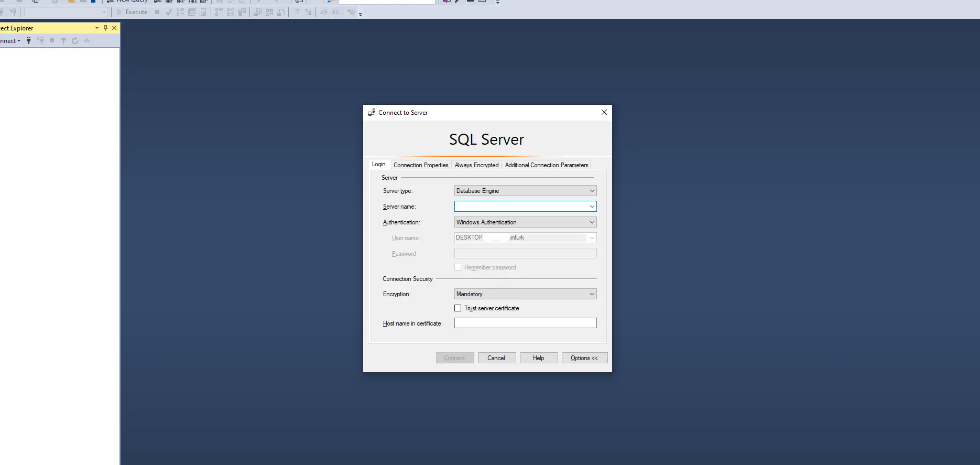Screen dimensions: 980x465
Task: Click the Uncomment selected lines icon
Action: click(x=308, y=12)
